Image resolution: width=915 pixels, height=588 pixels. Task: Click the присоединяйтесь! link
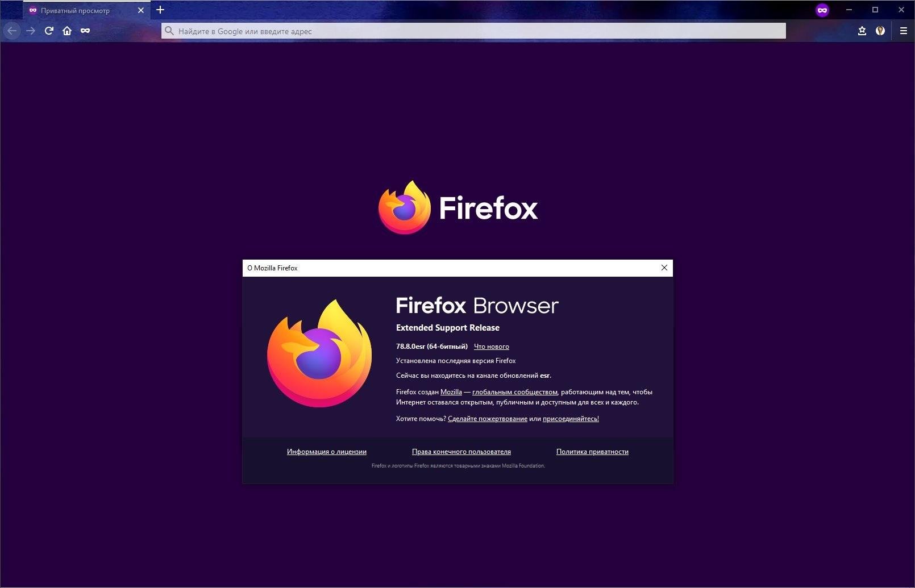[x=571, y=419]
